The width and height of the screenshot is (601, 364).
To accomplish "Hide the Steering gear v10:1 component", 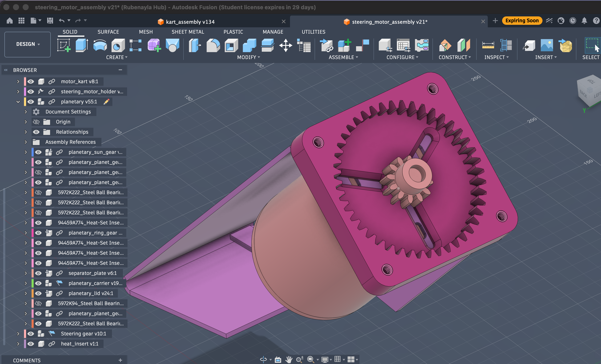I will tap(31, 334).
